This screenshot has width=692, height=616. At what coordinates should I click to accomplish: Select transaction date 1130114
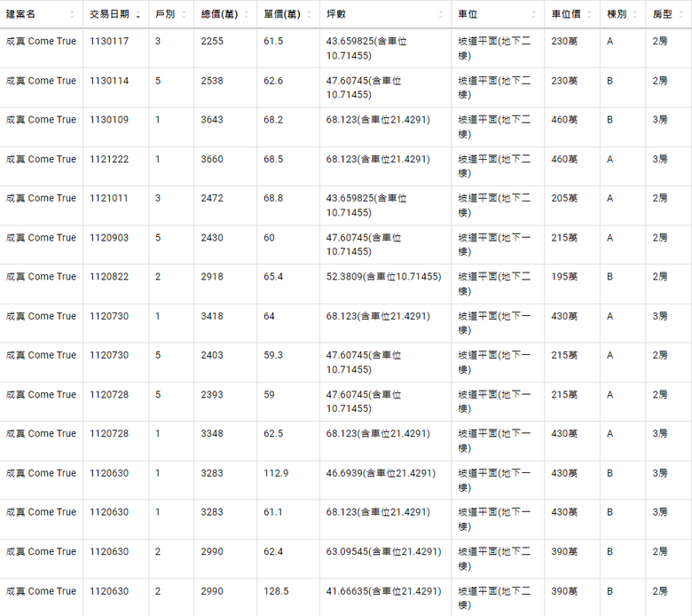coord(109,82)
